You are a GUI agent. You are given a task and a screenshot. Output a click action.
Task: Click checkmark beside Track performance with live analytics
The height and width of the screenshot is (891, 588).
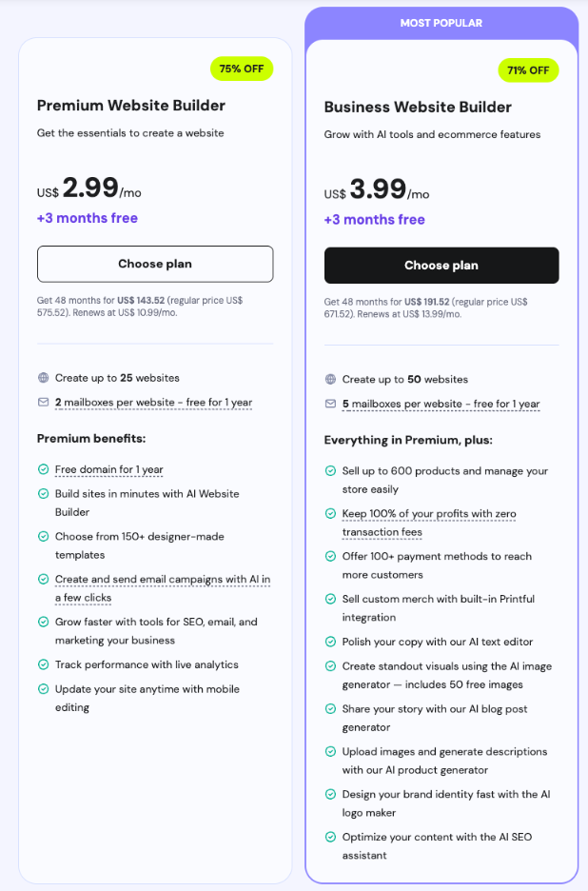click(43, 664)
